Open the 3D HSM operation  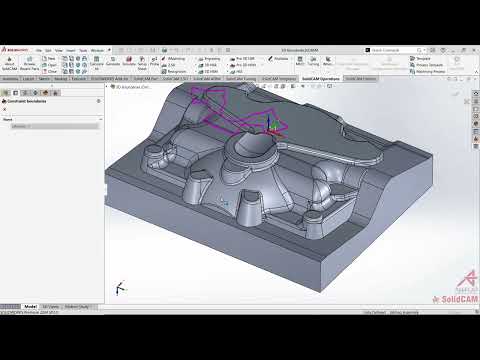click(208, 71)
